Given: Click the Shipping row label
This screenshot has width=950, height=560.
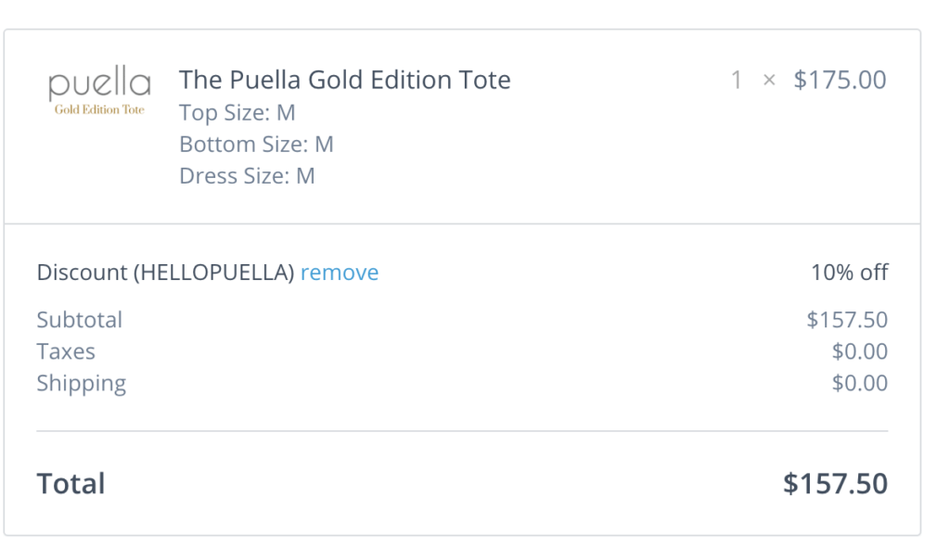Looking at the screenshot, I should (82, 383).
